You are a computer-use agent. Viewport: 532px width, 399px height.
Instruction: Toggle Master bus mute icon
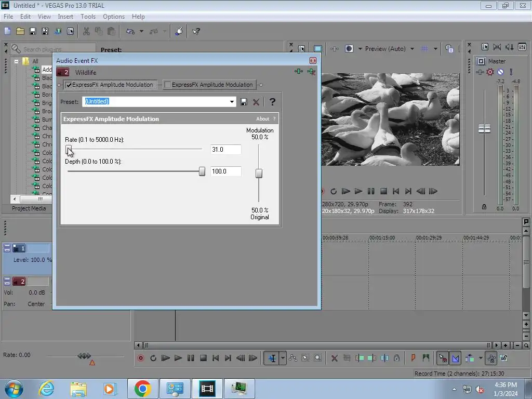(500, 72)
